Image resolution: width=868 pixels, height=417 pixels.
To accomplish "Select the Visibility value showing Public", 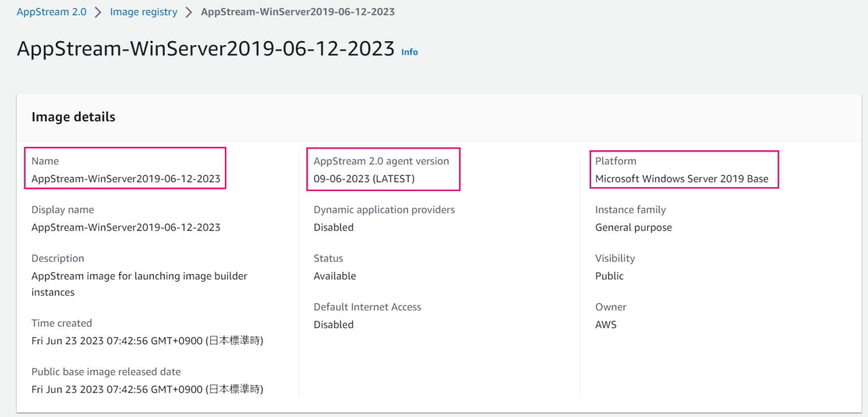I will point(607,276).
